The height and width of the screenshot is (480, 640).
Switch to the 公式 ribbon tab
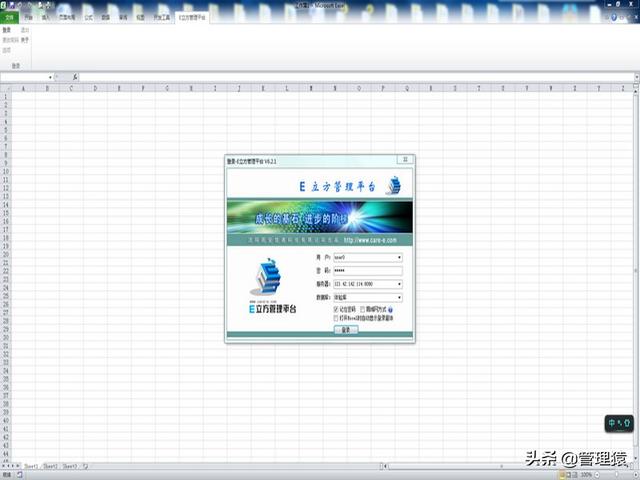pos(89,18)
